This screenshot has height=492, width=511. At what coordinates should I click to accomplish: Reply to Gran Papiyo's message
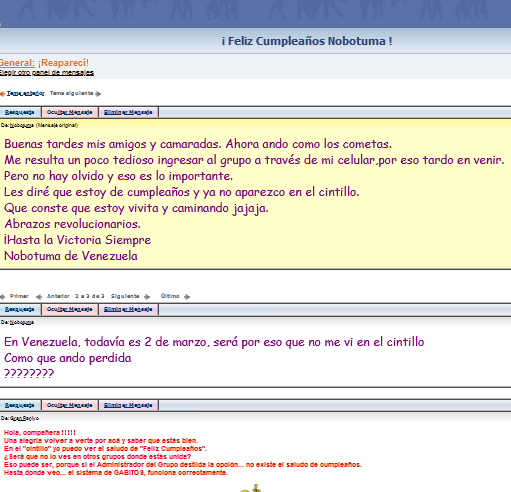(20, 405)
